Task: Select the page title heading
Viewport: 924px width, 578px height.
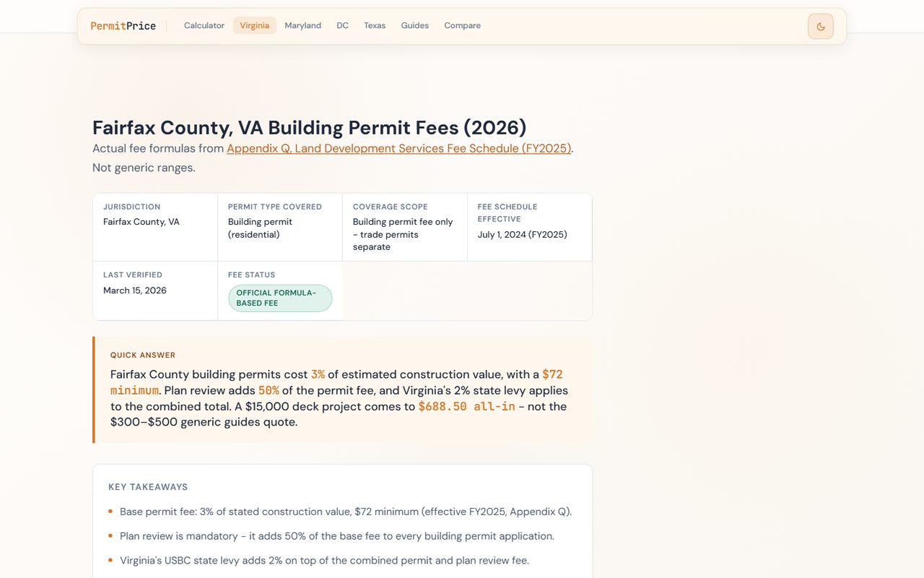Action: pos(310,128)
